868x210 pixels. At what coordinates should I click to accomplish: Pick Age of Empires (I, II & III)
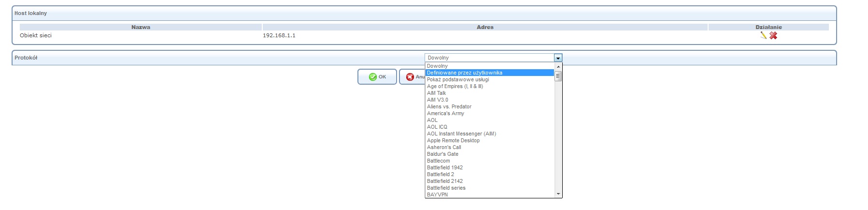pyautogui.click(x=490, y=86)
